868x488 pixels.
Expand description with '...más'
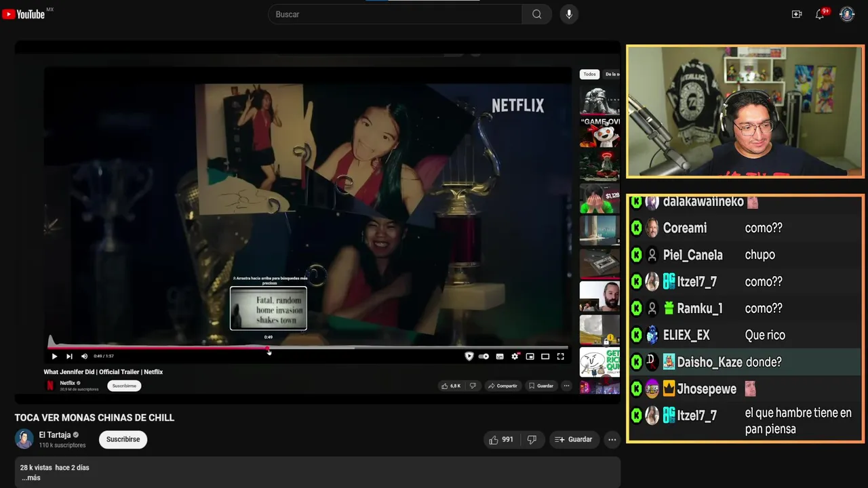[31, 478]
